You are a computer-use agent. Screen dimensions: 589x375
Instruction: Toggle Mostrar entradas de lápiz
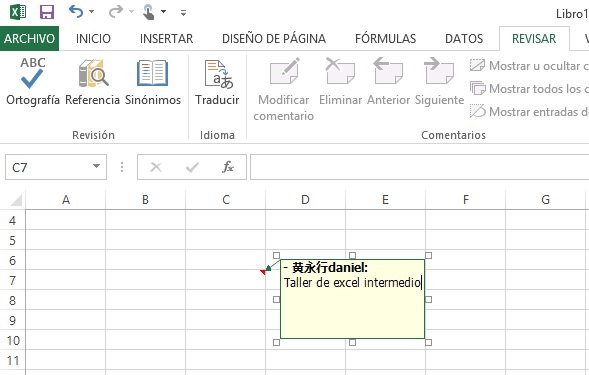point(529,112)
